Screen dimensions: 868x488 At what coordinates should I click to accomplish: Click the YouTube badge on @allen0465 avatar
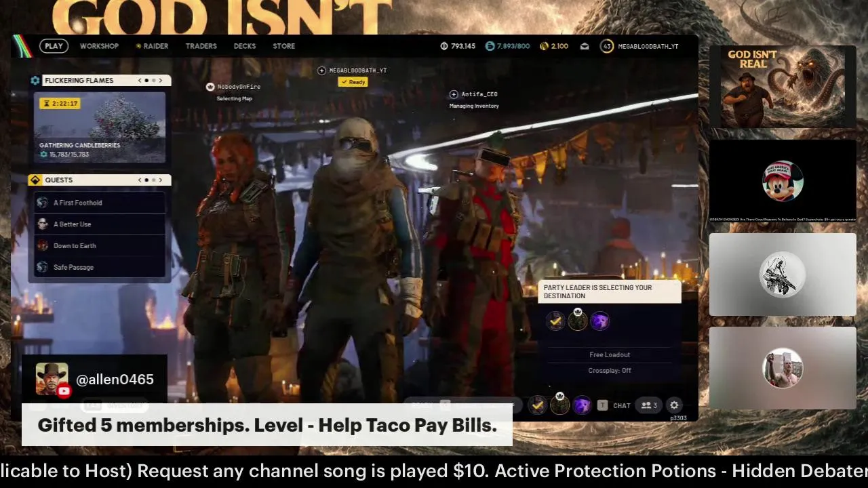pyautogui.click(x=64, y=391)
